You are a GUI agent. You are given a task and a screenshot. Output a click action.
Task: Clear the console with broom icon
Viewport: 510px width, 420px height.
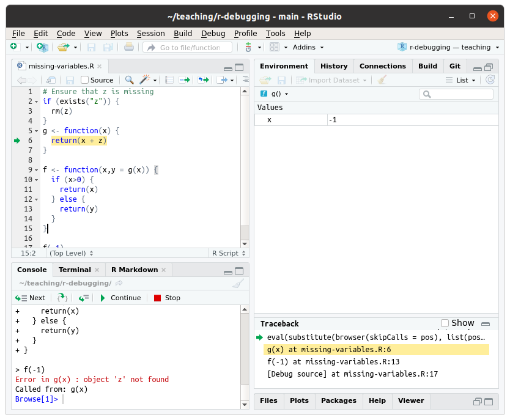(x=238, y=284)
